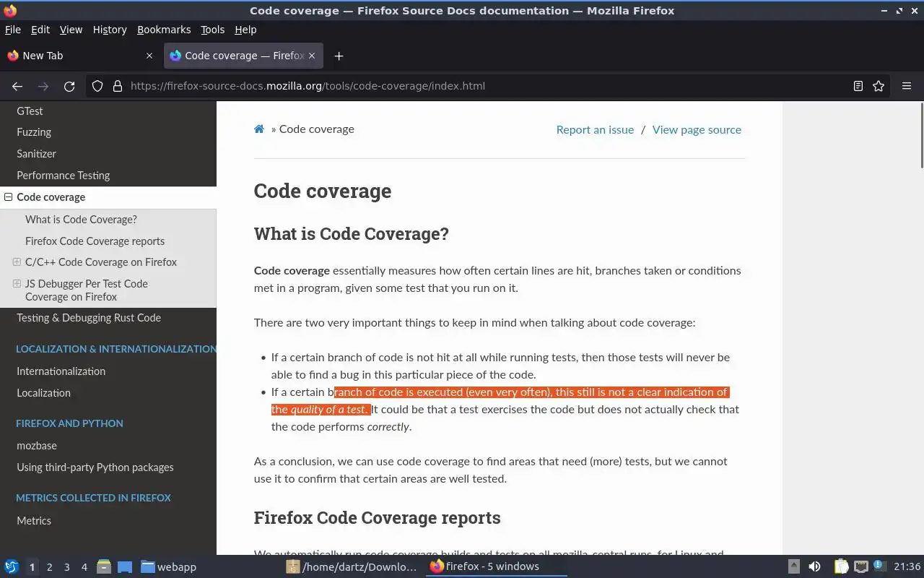Open the Lubuntu start menu icon
Image resolution: width=924 pixels, height=578 pixels.
[11, 566]
